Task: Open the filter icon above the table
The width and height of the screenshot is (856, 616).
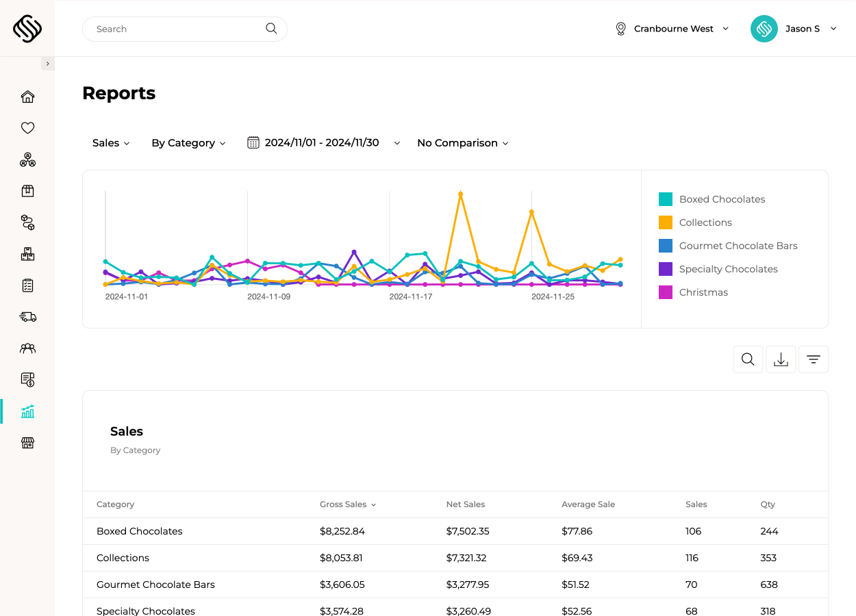Action: (813, 359)
